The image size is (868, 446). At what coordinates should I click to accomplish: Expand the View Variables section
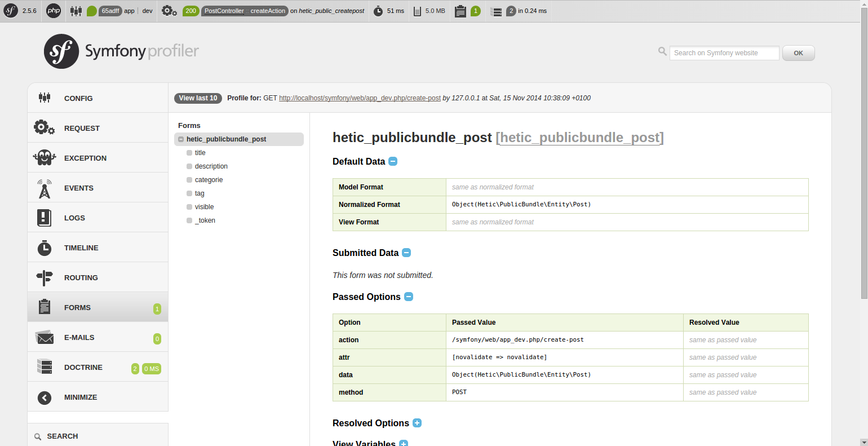coord(404,444)
